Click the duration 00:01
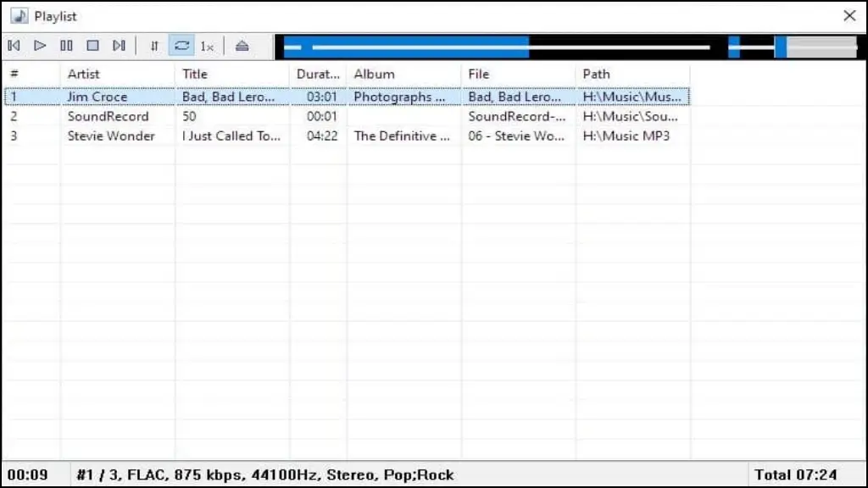The height and width of the screenshot is (488, 868). (x=321, y=117)
